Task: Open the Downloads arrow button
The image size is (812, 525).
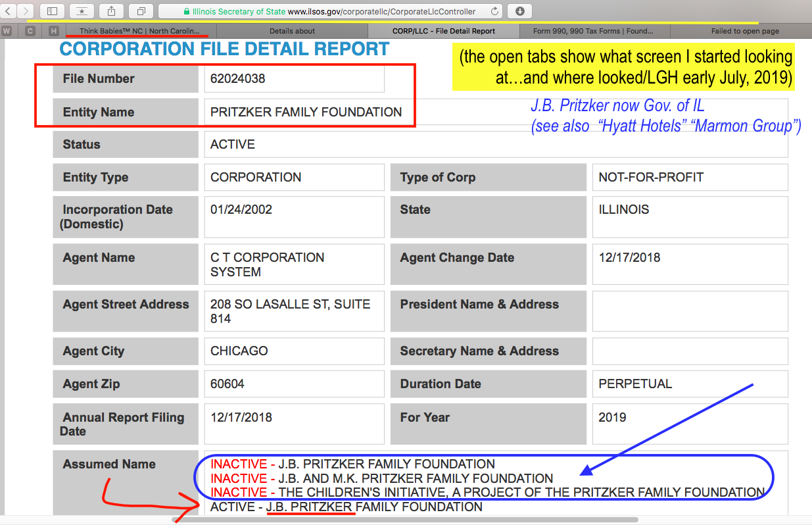Action: point(519,11)
